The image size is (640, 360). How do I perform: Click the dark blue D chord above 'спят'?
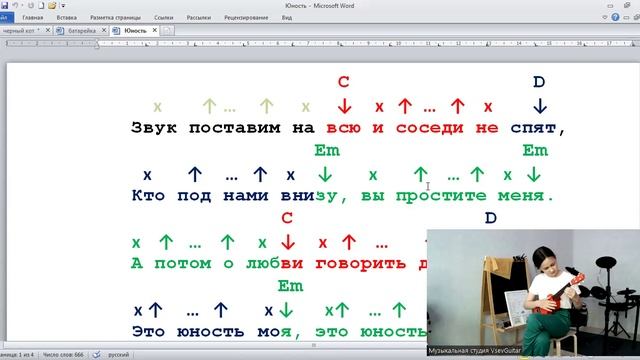[x=539, y=82]
